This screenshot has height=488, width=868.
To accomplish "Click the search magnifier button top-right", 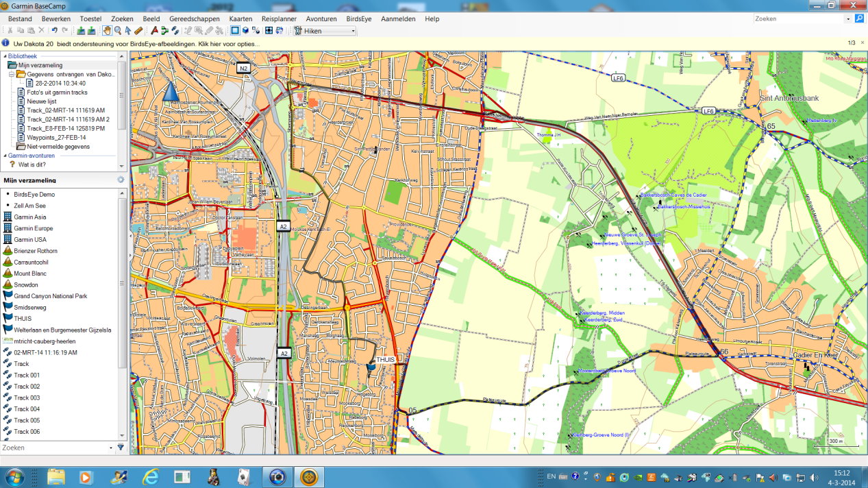I will [x=859, y=19].
